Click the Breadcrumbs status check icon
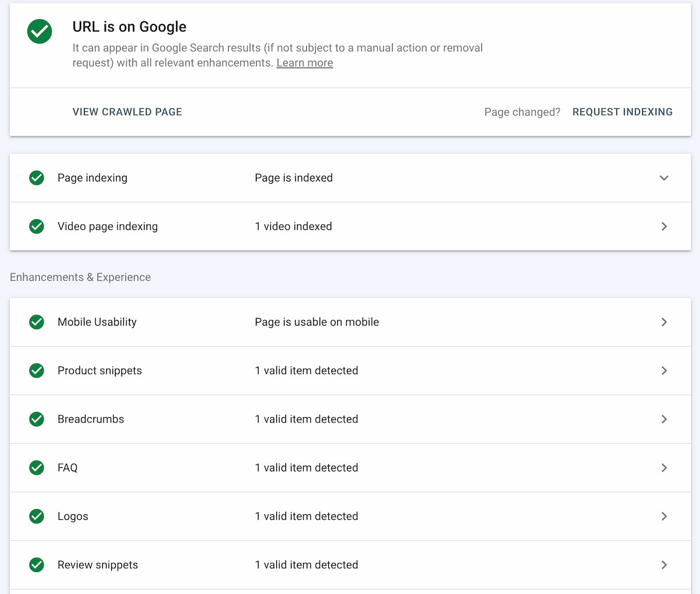 [x=36, y=419]
